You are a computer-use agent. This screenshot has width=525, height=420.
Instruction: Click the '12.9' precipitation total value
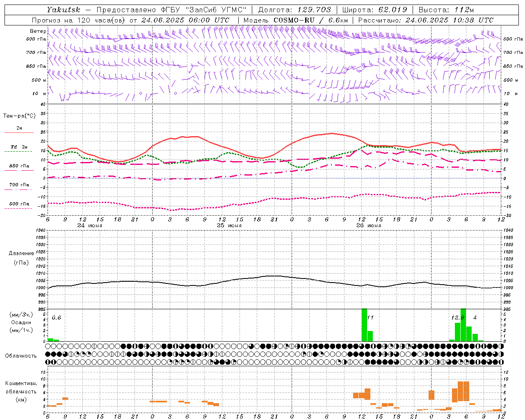[458, 317]
